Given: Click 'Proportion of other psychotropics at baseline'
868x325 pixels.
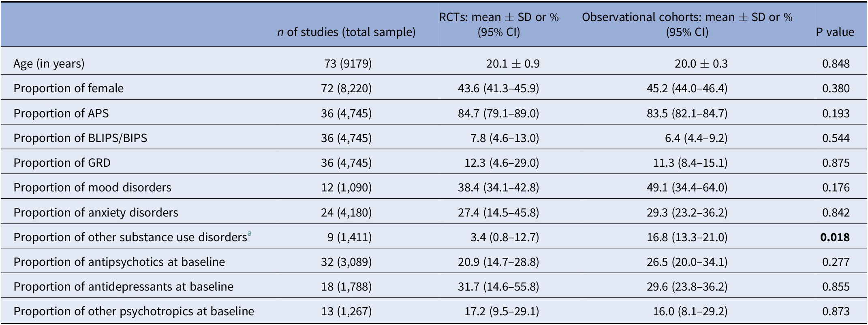Looking at the screenshot, I should tap(134, 311).
